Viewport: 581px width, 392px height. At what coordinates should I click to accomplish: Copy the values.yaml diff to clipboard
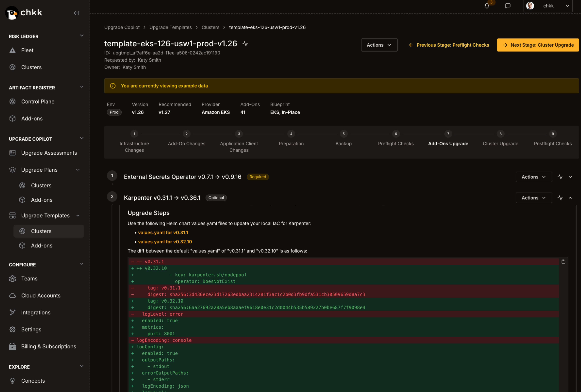coord(563,262)
